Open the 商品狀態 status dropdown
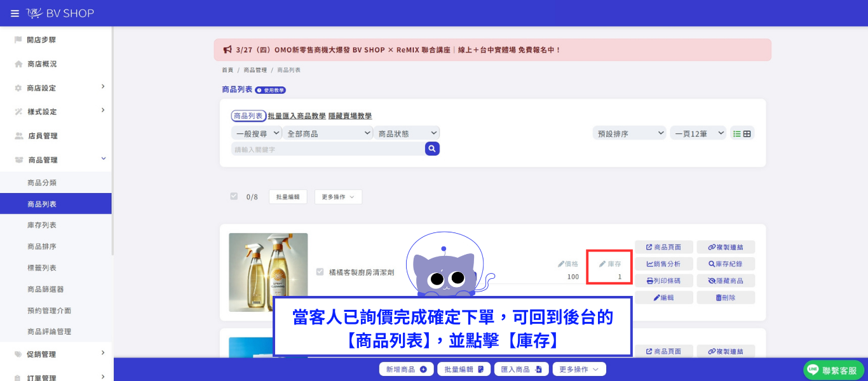This screenshot has height=381, width=868. click(x=407, y=133)
